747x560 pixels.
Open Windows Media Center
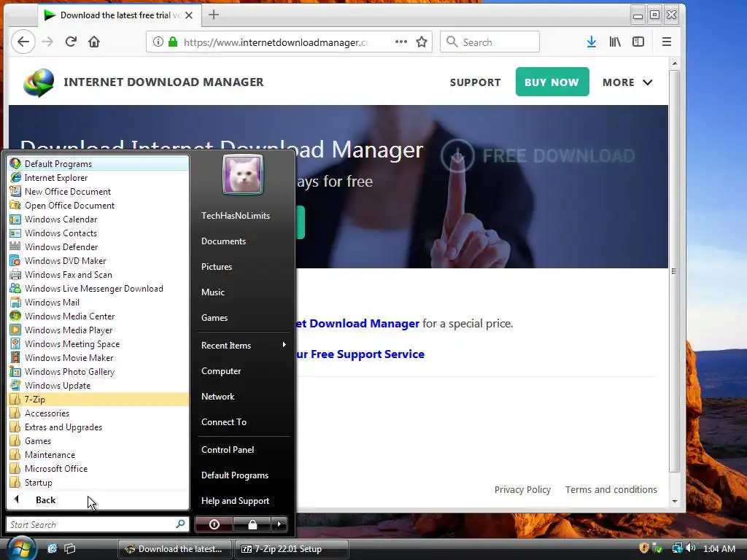98,316
